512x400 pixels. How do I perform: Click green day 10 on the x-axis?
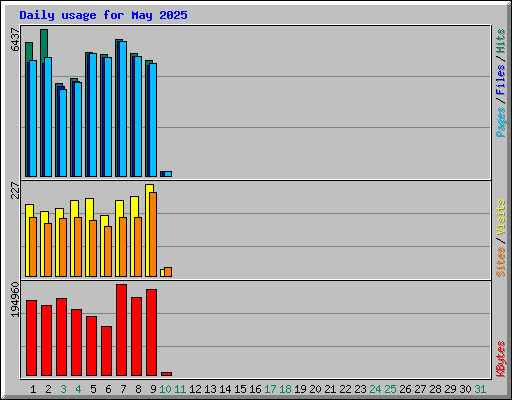click(x=165, y=389)
